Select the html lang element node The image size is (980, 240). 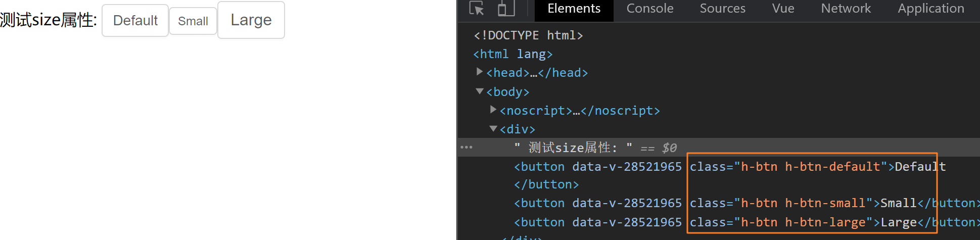[x=512, y=54]
